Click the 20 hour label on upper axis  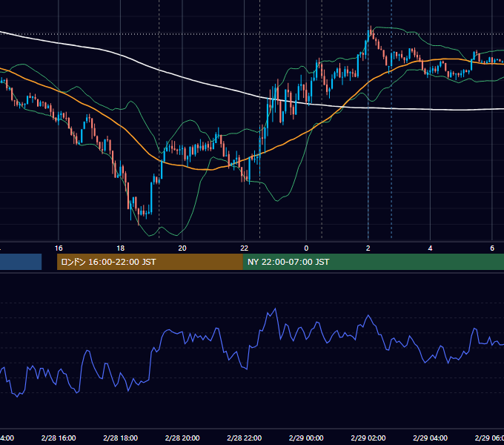pyautogui.click(x=182, y=248)
